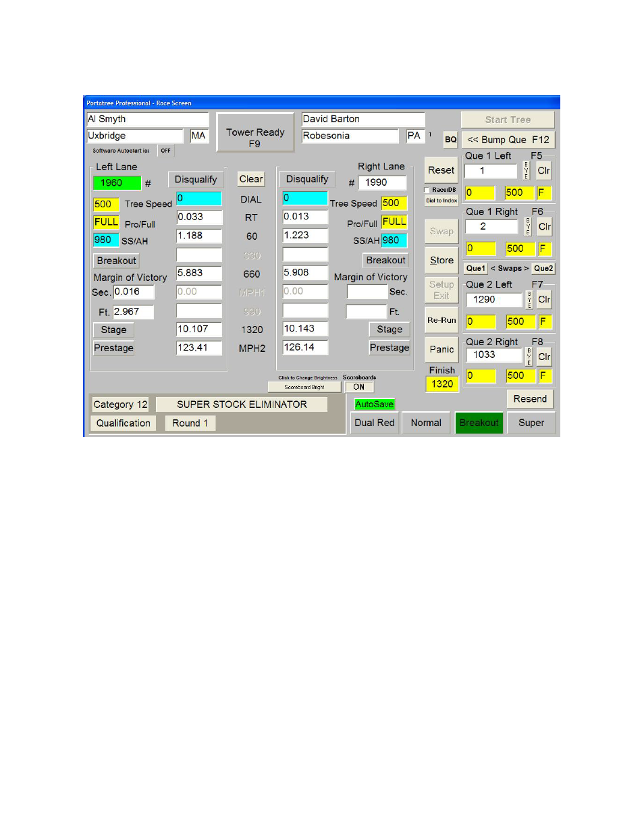Image resolution: width=644 pixels, height=834 pixels.
Task: Click right lane SS/AH 980 field
Action: tap(394, 240)
